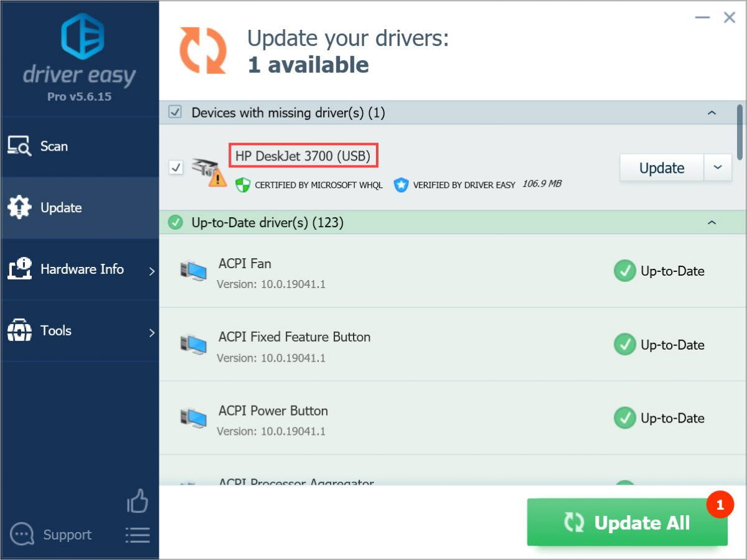Click Update for HP DeskJet 3700
The width and height of the screenshot is (747, 560).
point(661,168)
